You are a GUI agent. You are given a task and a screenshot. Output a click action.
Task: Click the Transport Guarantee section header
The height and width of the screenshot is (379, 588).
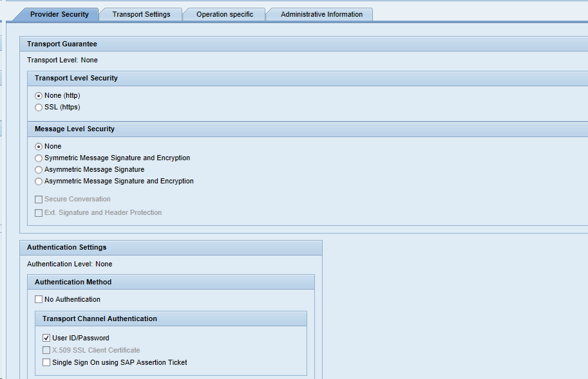point(62,44)
